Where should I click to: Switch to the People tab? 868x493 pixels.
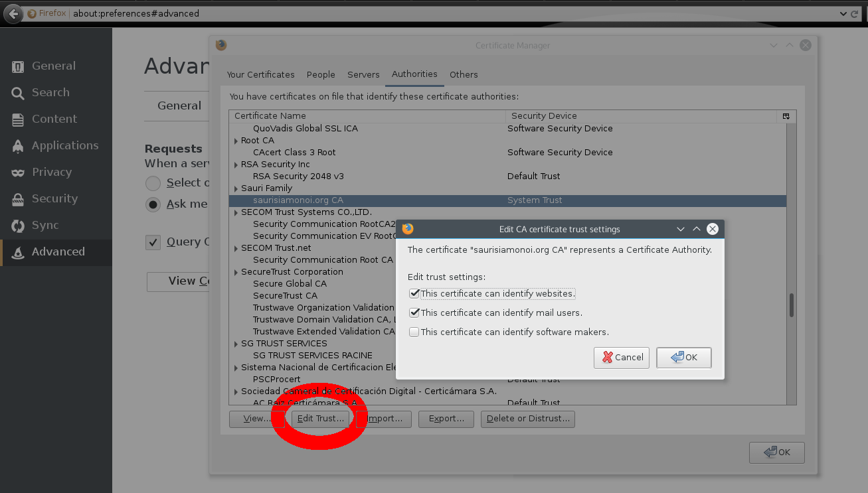(x=321, y=74)
